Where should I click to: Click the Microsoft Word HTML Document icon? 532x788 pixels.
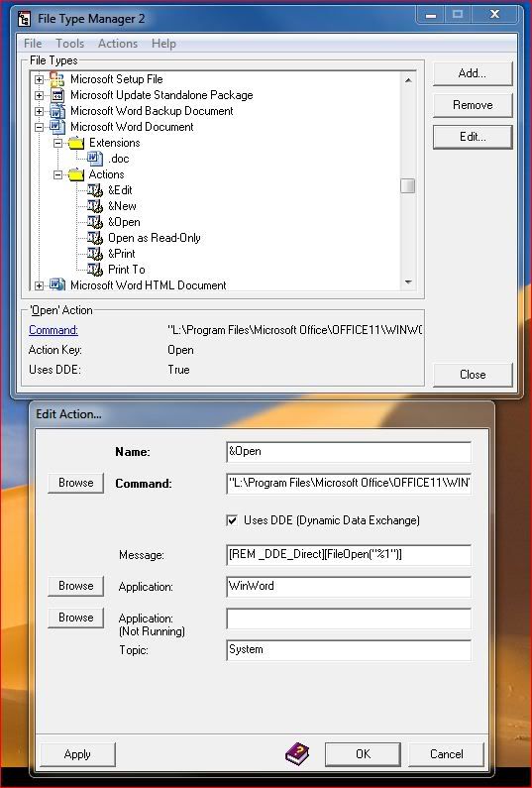pos(57,284)
